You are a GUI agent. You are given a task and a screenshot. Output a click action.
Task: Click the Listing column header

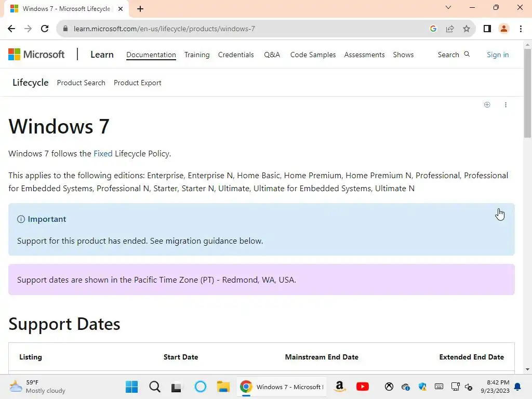coord(31,357)
